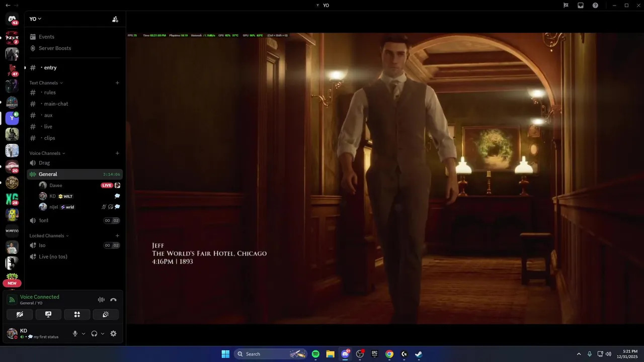644x362 pixels.
Task: Open Google Chrome from the taskbar
Action: pyautogui.click(x=389, y=354)
